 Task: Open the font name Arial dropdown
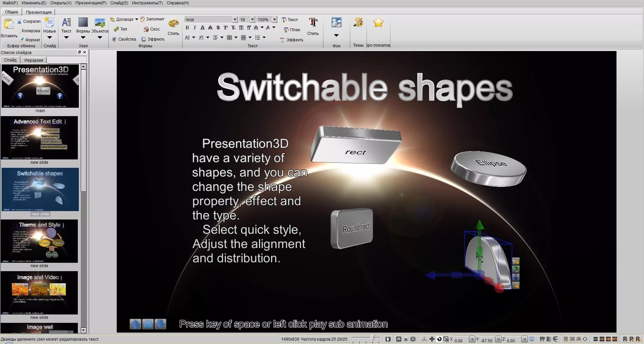click(235, 19)
